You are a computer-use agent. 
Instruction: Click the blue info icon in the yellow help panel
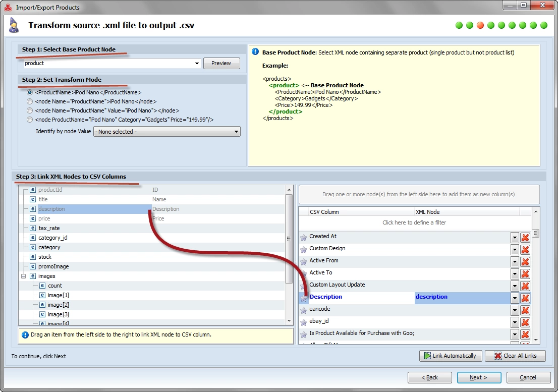point(255,52)
